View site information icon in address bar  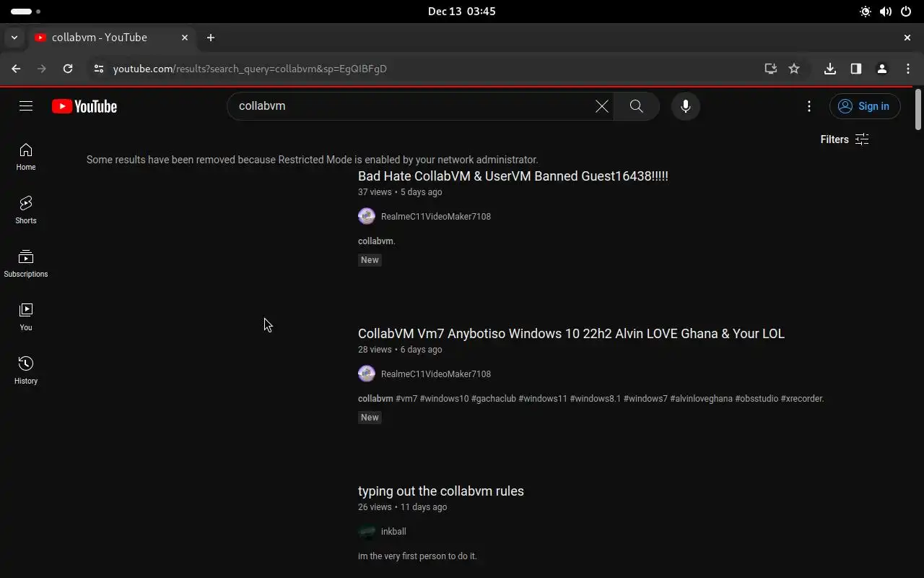(x=99, y=69)
